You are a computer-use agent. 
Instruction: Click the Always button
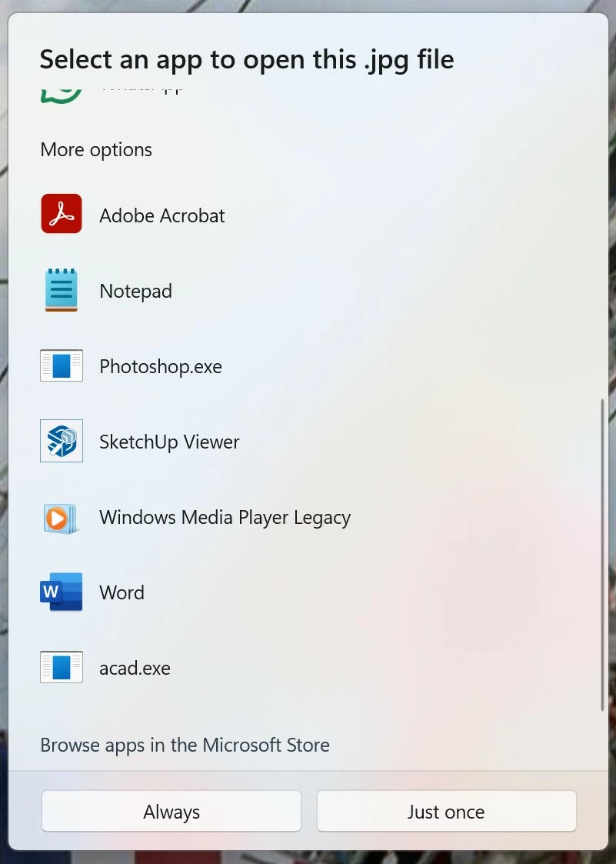(x=171, y=812)
